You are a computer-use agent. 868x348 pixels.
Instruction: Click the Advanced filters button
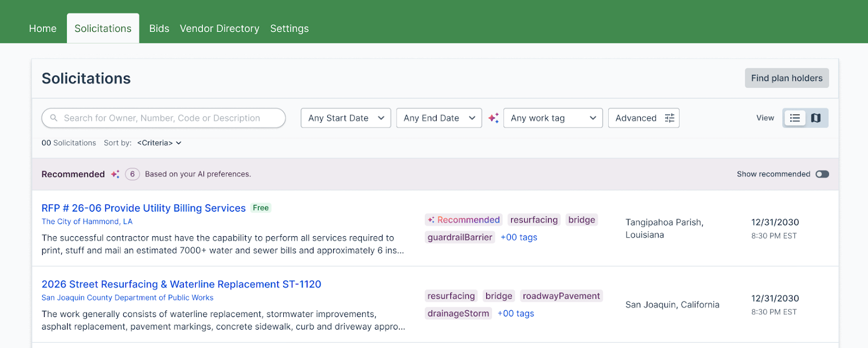click(644, 118)
